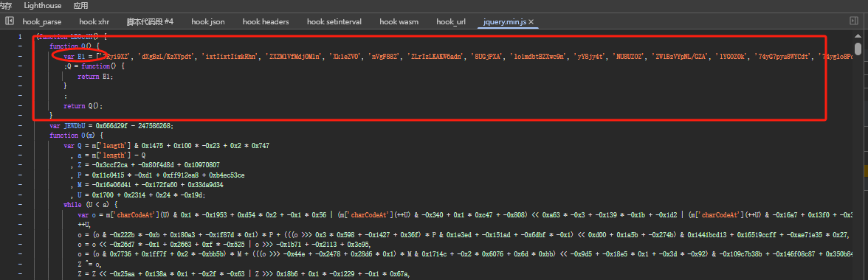Image resolution: width=868 pixels, height=280 pixels.
Task: Click the vertical scrollbar thumb of the editor
Action: [x=858, y=49]
